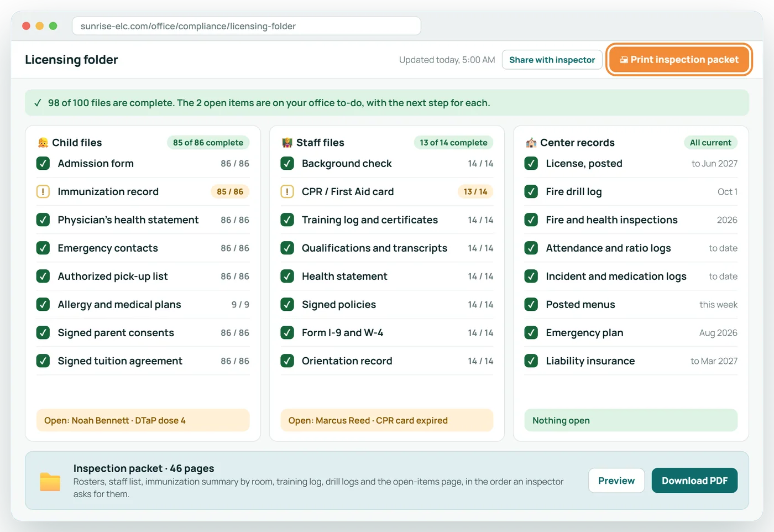774x532 pixels.
Task: Open the Share with inspector button
Action: (552, 60)
